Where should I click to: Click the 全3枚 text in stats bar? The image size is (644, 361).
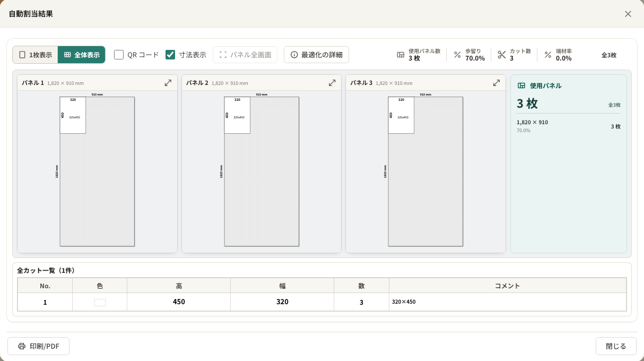[609, 55]
